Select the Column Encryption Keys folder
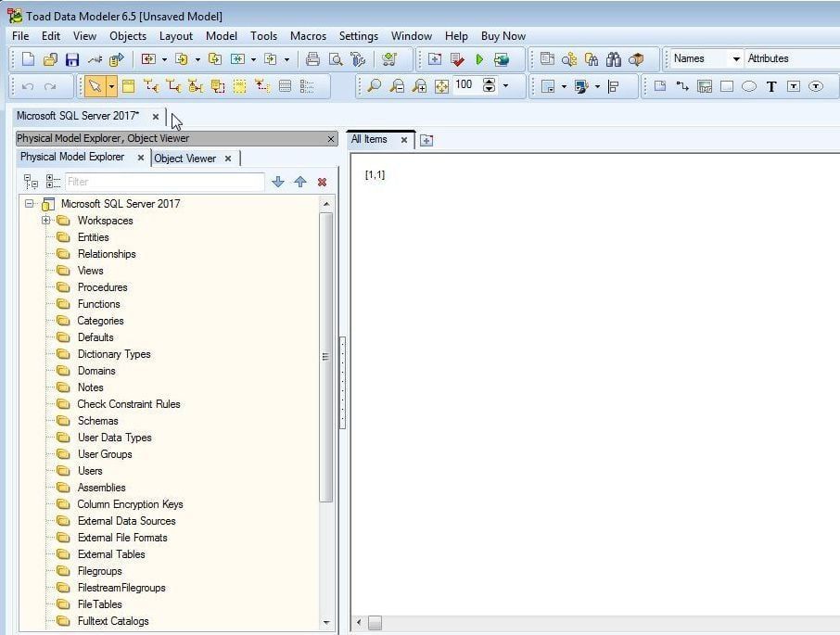Screen dimensions: 840x635 (x=130, y=504)
